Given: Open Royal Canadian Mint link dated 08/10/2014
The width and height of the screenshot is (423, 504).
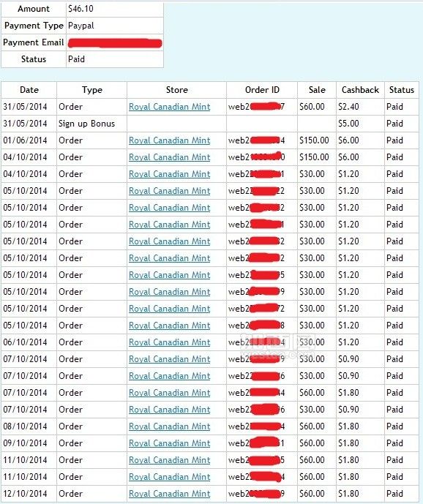Looking at the screenshot, I should point(170,426).
